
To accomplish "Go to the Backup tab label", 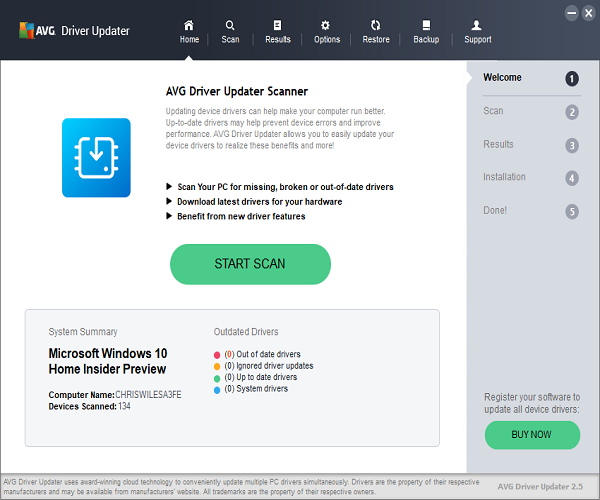I will tap(426, 39).
